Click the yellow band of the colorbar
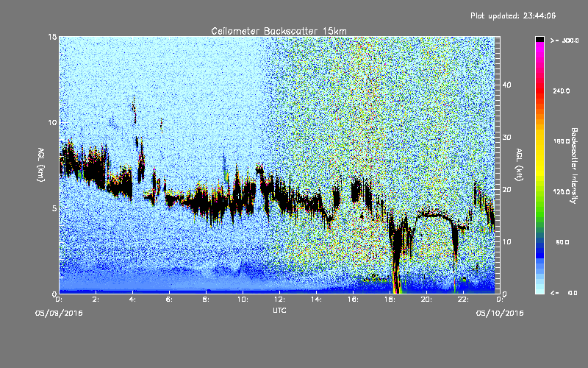The width and height of the screenshot is (588, 368). [539, 154]
